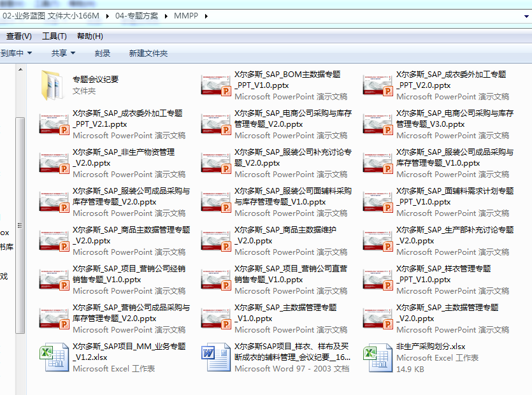Select the 服装公司面辅料采购与库存管理专题_V1.0.pptx icon
Viewport: 532px width, 395px height.
point(216,202)
